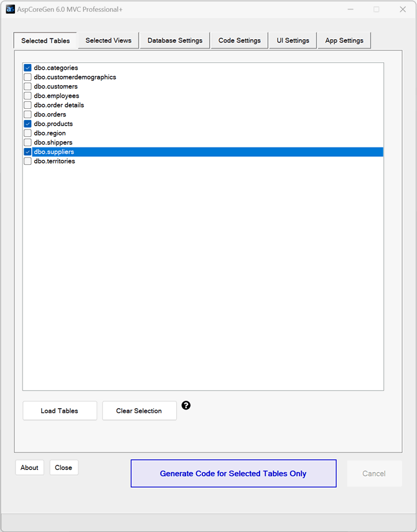Switch to the Selected Tables tab
Image resolution: width=417 pixels, height=532 pixels.
[45, 40]
